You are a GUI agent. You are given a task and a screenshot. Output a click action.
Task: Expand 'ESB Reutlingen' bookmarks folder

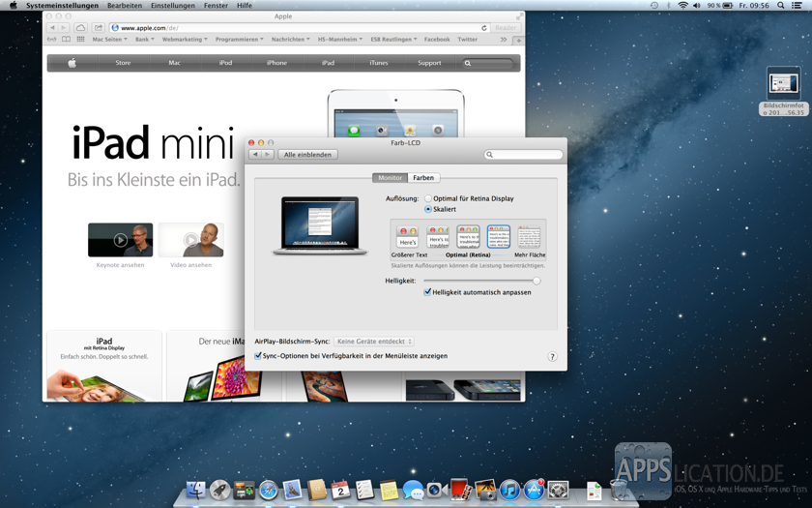tap(394, 40)
